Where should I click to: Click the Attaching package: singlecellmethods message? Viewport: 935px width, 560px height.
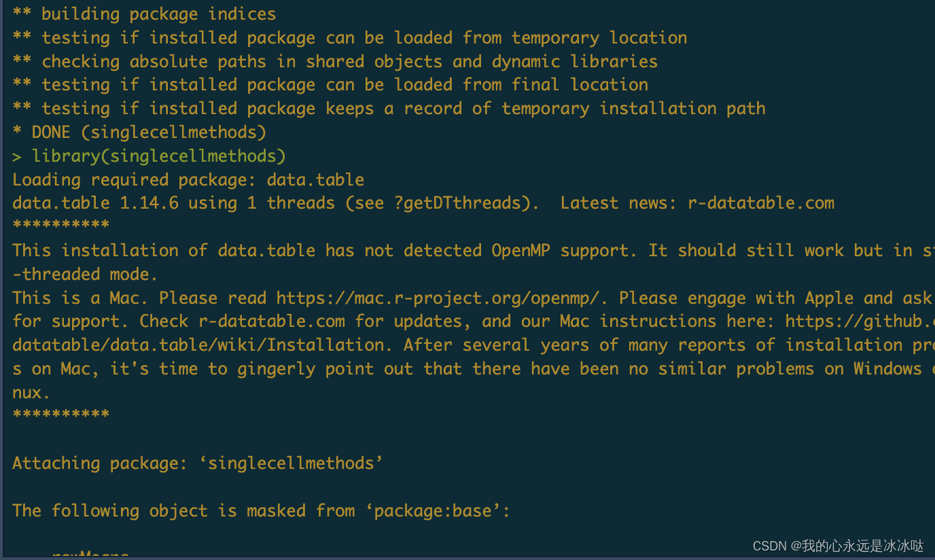coord(197,463)
